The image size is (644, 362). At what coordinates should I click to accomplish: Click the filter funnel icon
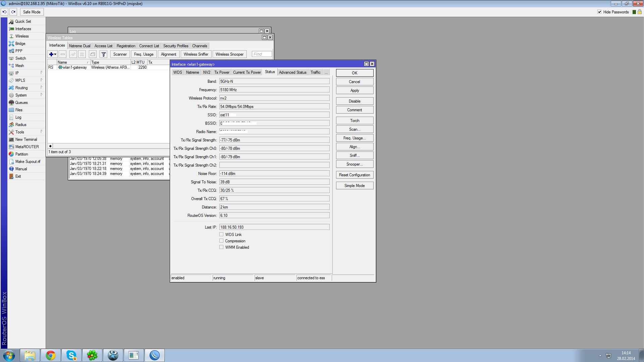point(104,54)
